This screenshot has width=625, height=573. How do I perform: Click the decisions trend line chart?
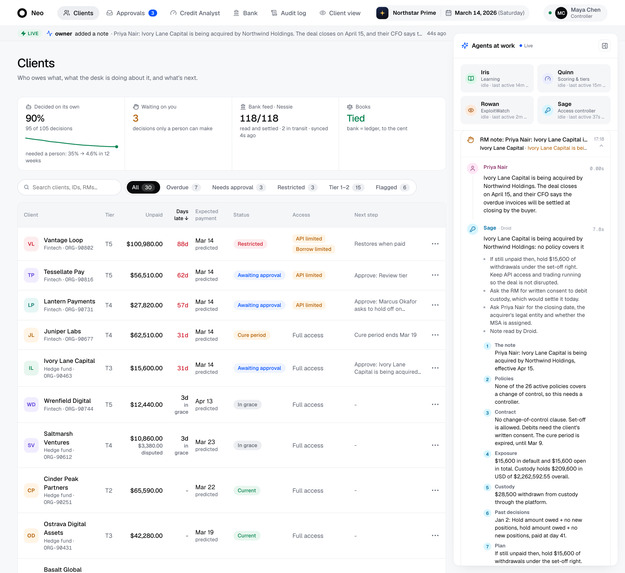point(72,143)
